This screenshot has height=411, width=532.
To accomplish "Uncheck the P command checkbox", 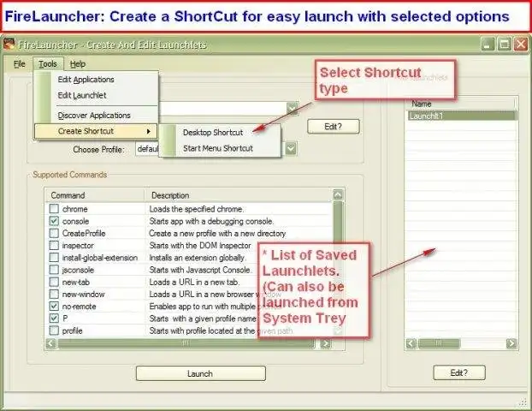I will pos(54,319).
